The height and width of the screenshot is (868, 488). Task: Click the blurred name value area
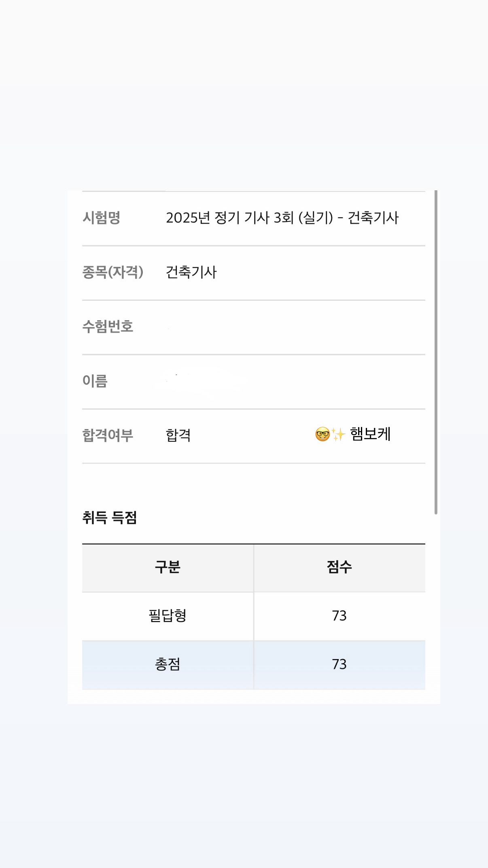point(202,381)
